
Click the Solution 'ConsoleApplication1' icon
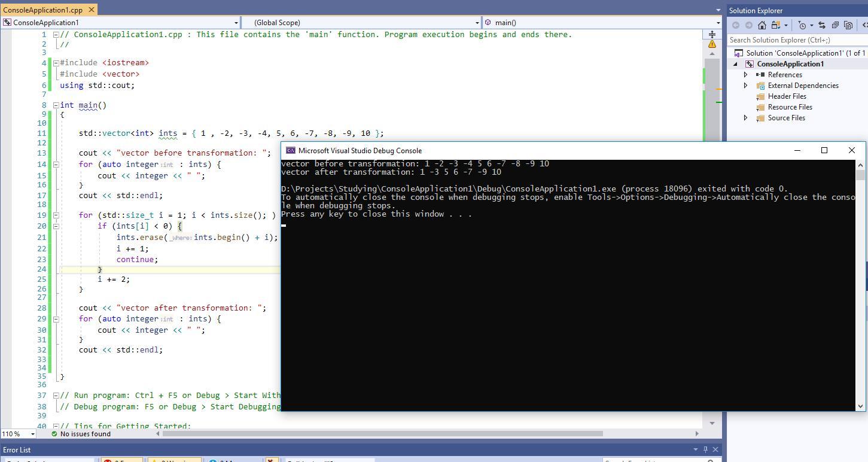[x=739, y=53]
